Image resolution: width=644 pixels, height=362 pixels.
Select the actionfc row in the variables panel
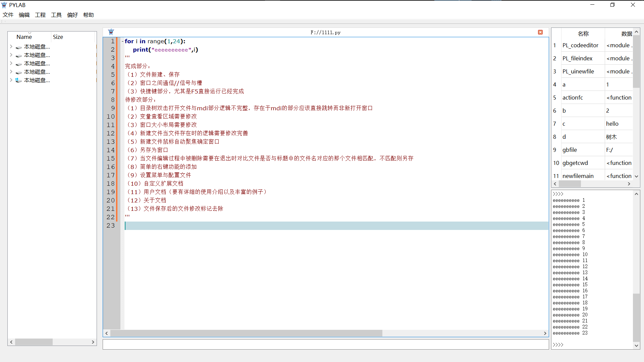tap(583, 97)
